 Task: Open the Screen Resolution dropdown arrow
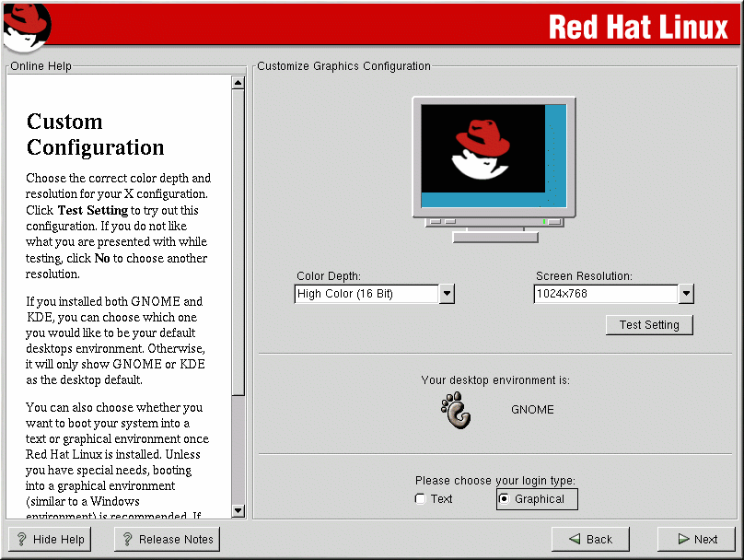coord(685,294)
